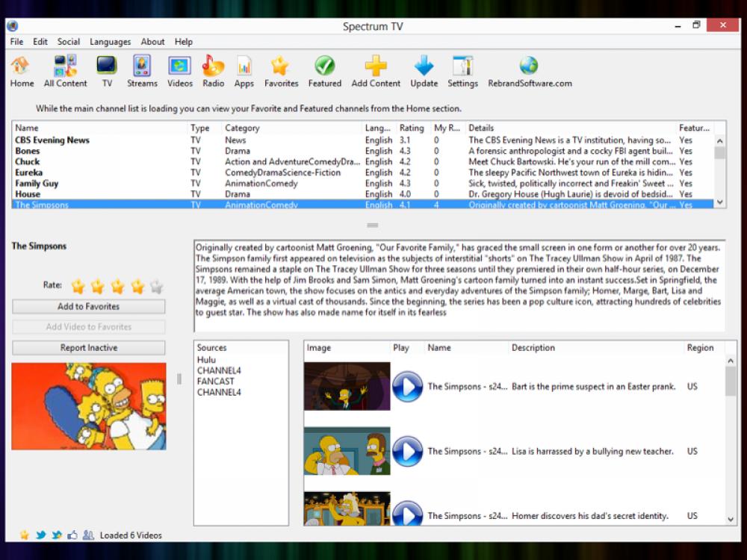Open the Languages menu

[110, 42]
